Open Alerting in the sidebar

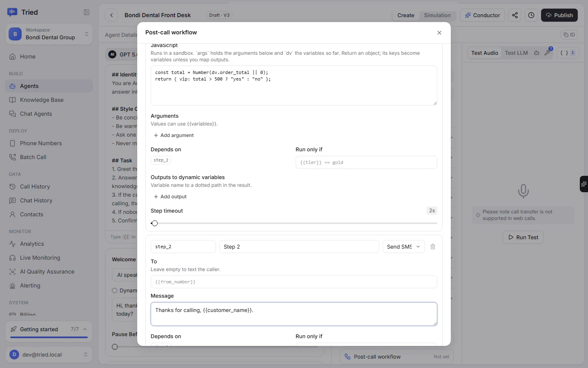tap(49, 285)
